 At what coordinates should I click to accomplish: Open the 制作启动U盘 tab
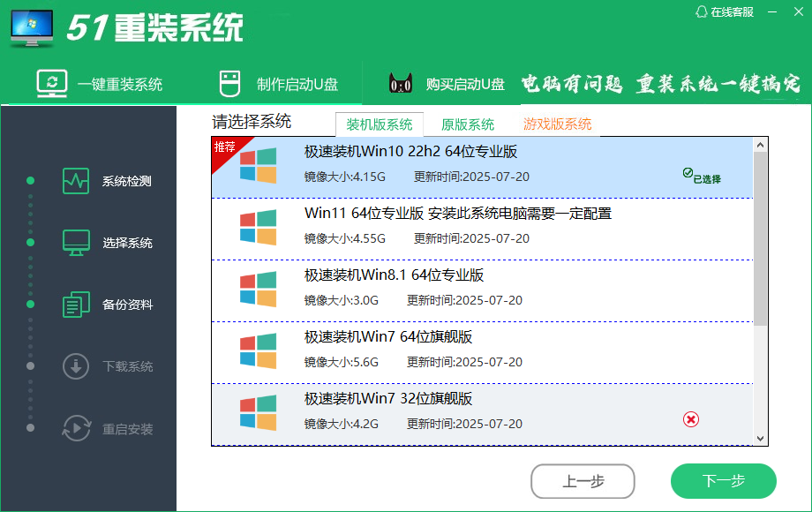[278, 85]
